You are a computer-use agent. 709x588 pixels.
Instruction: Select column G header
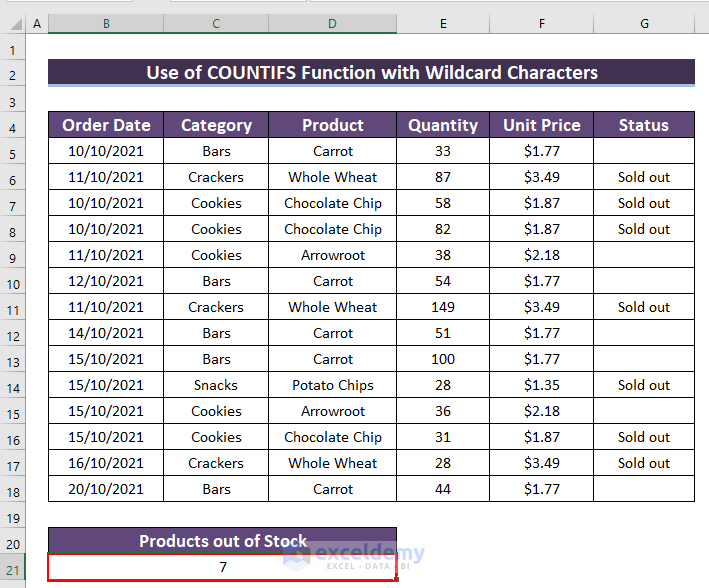point(643,23)
